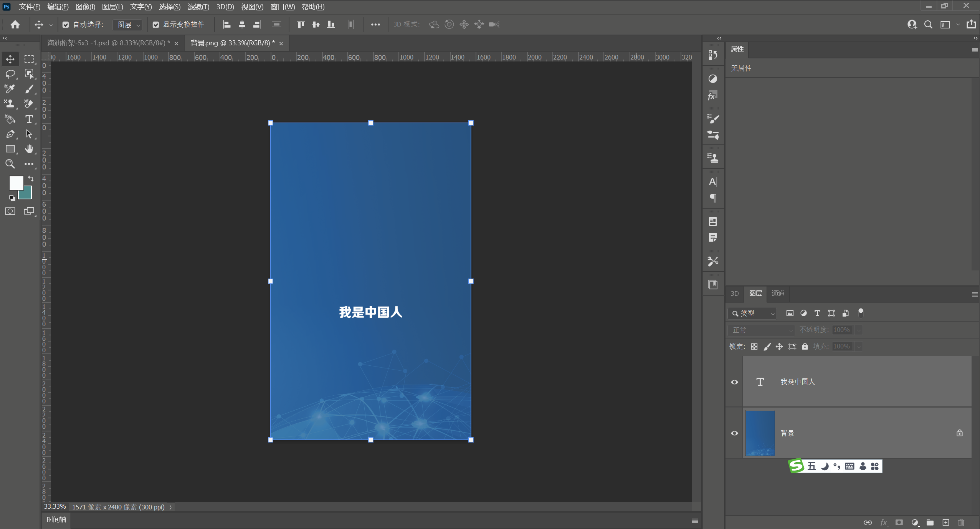Image resolution: width=980 pixels, height=529 pixels.
Task: Click the foreground white color swatch
Action: tap(15, 182)
